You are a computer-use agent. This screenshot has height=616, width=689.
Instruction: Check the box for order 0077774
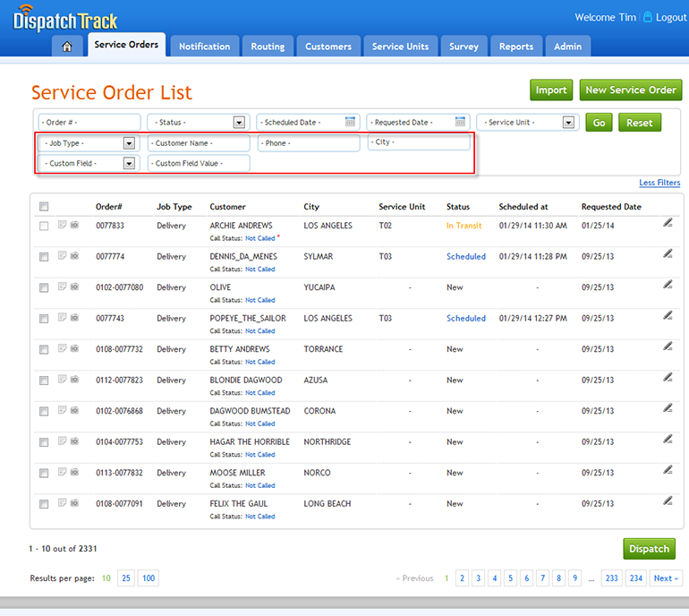[x=44, y=257]
